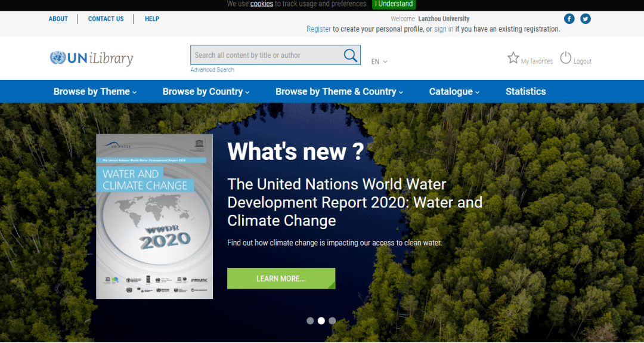Click the UN iLibrary logo
Screen dimensions: 644x343
click(92, 58)
